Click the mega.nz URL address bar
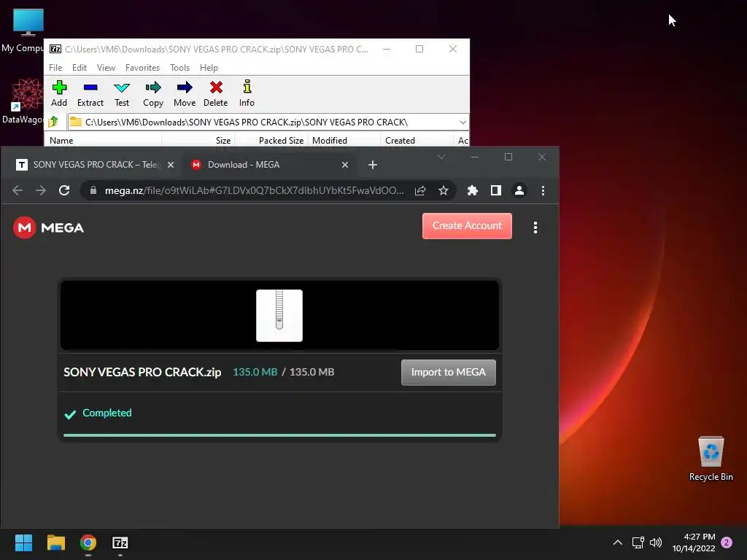747x560 pixels. pyautogui.click(x=255, y=190)
